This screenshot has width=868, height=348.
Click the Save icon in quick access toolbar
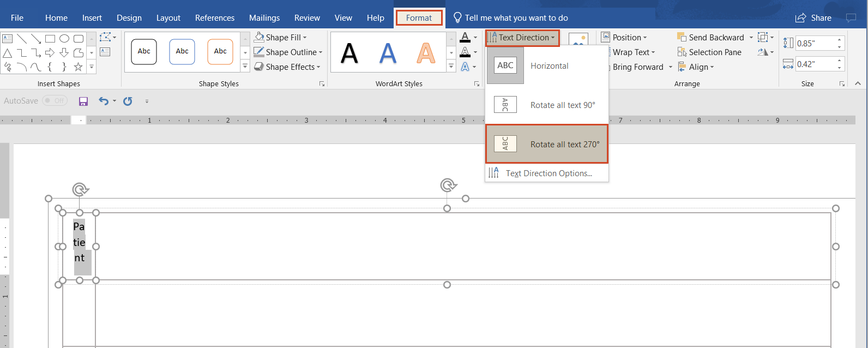tap(83, 101)
